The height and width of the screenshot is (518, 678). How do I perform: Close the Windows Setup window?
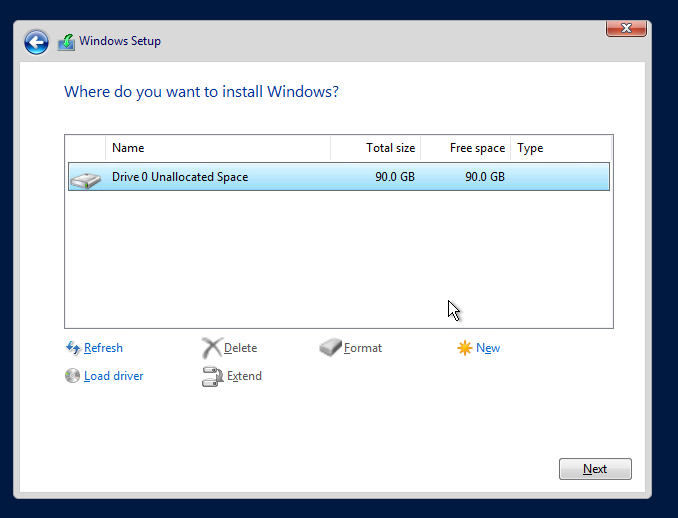click(625, 29)
